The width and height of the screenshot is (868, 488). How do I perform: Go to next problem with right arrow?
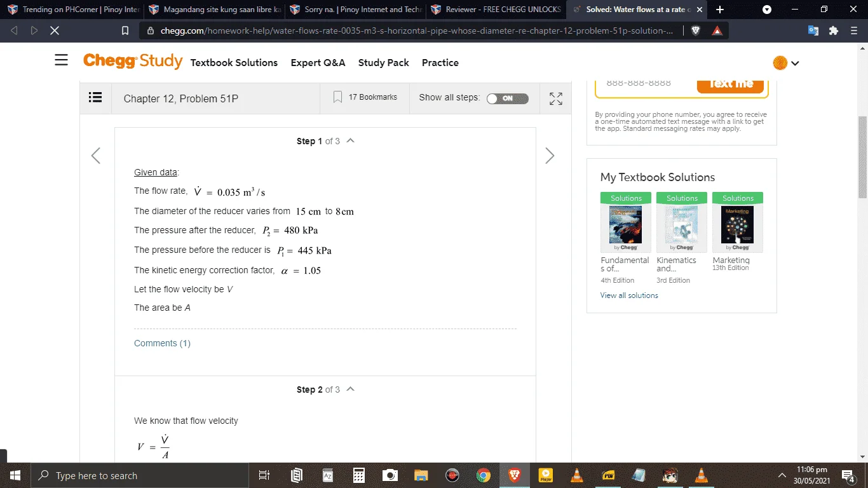pos(550,156)
